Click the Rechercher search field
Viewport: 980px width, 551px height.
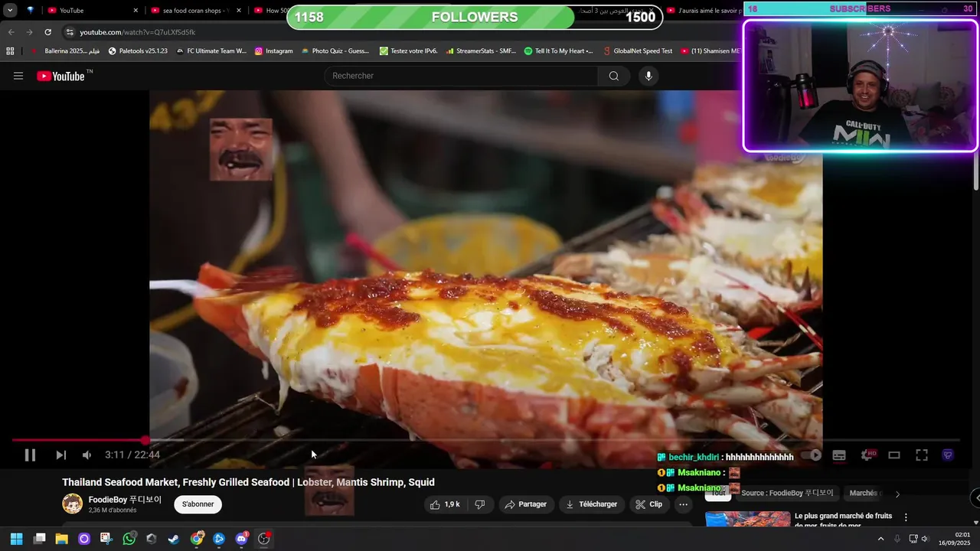462,76
